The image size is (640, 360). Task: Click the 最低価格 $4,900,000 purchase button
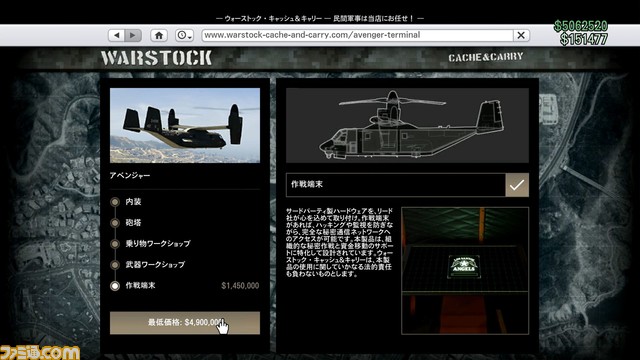click(x=185, y=323)
